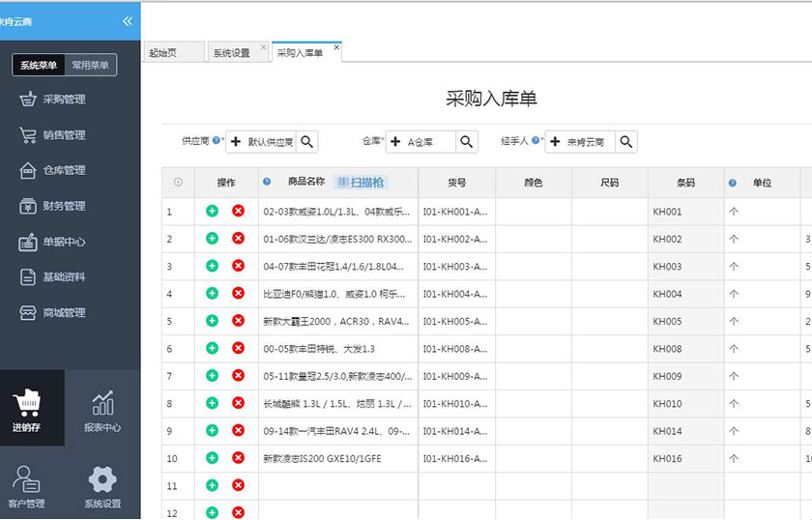The width and height of the screenshot is (812, 520).
Task: Click the 扫描枪 scanner button
Action: 361,182
